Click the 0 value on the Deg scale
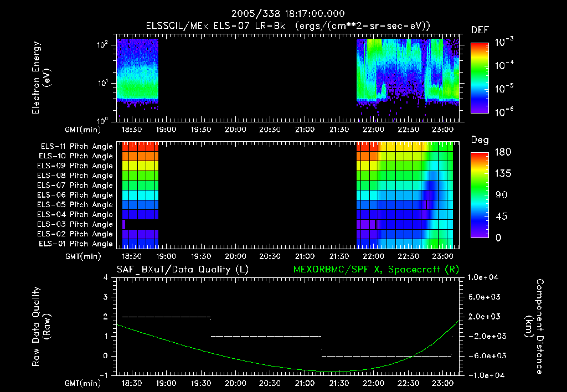The width and height of the screenshot is (567, 392). coord(499,238)
